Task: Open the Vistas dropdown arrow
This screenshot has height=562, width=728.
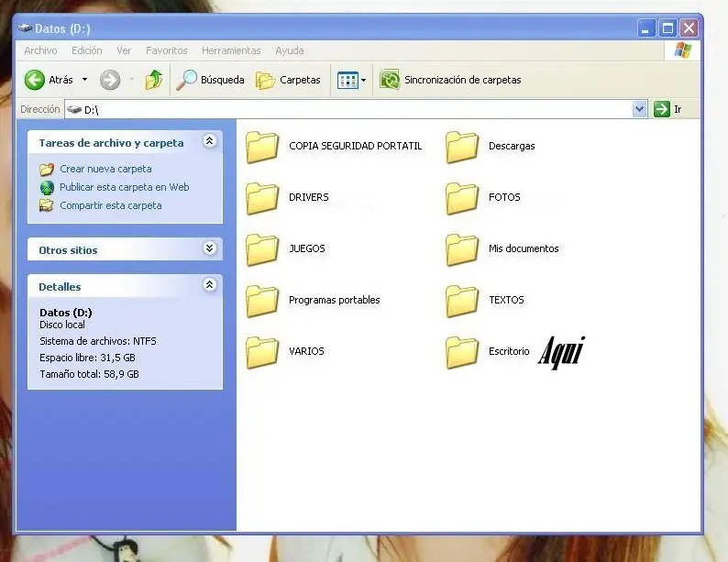Action: [x=363, y=81]
